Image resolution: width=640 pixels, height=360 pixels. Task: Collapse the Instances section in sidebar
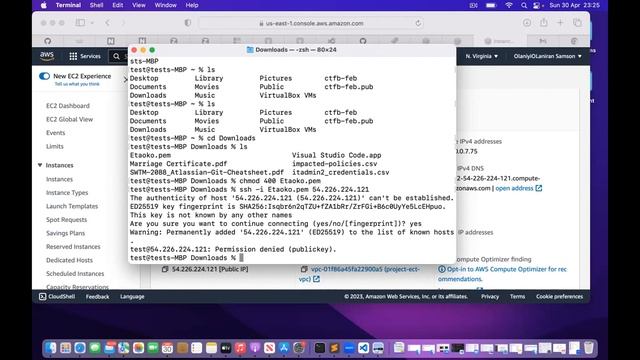pyautogui.click(x=40, y=165)
